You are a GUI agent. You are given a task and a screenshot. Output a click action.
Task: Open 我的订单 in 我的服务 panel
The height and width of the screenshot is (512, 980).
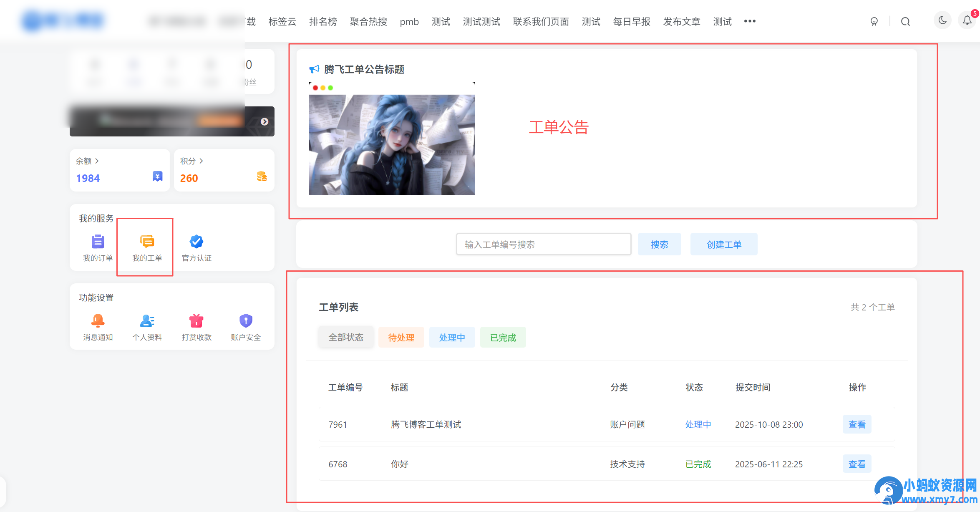click(97, 246)
